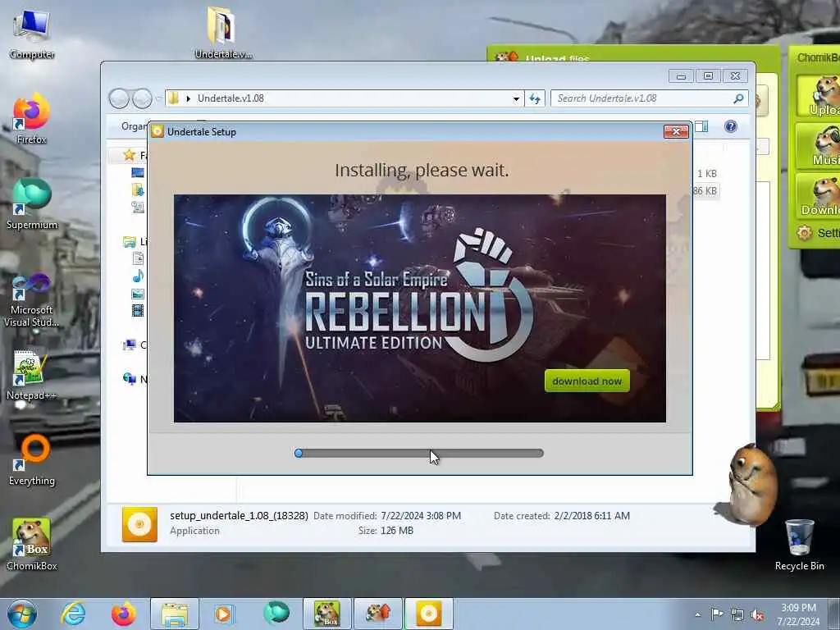Toggle the Explorer preview pane icon
The height and width of the screenshot is (630, 840).
702,126
